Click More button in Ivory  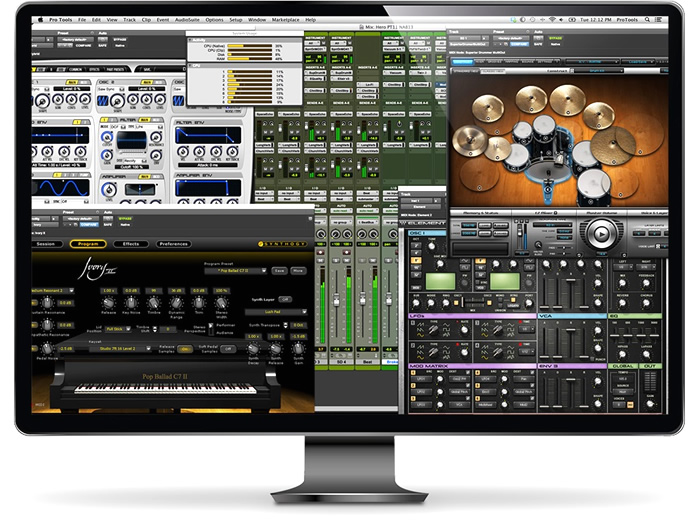pyautogui.click(x=298, y=271)
